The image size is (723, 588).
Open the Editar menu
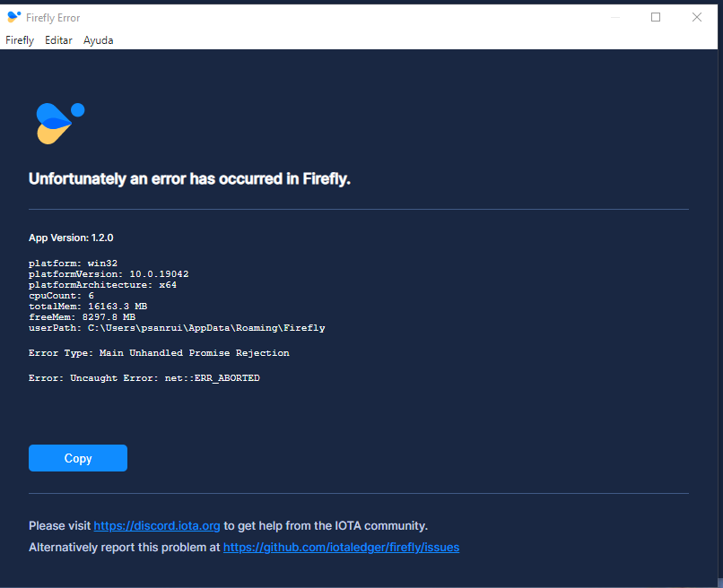pos(58,39)
